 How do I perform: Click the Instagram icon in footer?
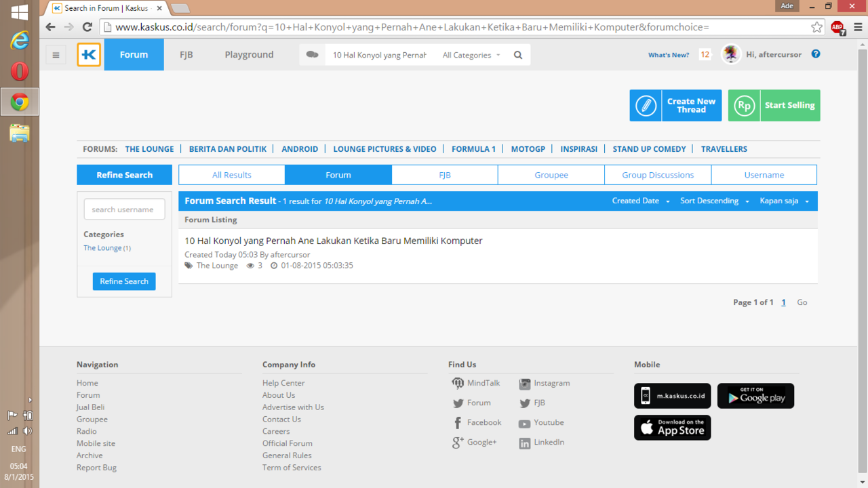coord(525,384)
